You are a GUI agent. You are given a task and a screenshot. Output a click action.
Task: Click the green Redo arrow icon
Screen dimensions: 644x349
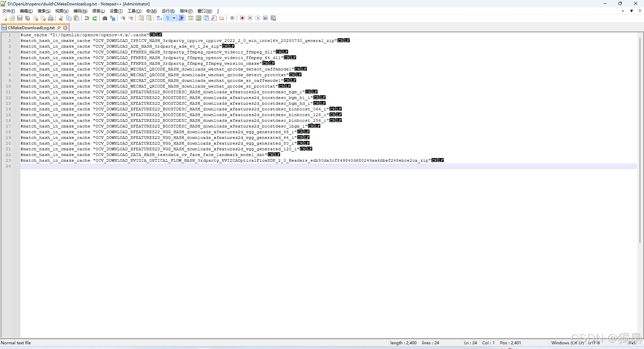point(95,18)
